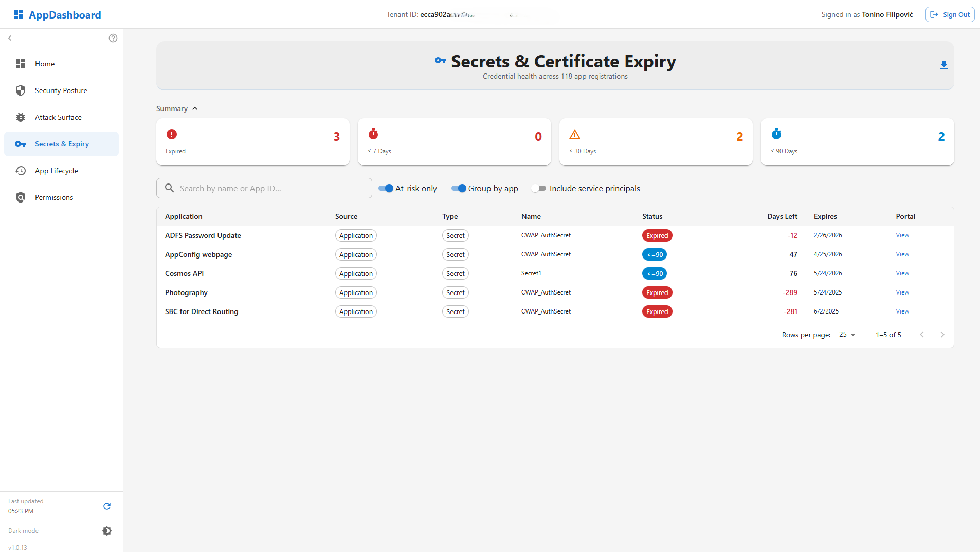
Task: Click the help question mark icon
Action: pos(113,38)
